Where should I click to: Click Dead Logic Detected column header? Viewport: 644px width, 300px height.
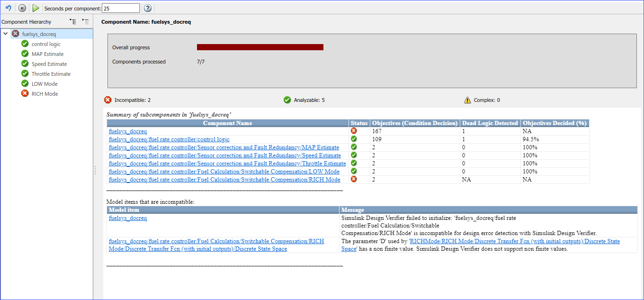pyautogui.click(x=490, y=123)
